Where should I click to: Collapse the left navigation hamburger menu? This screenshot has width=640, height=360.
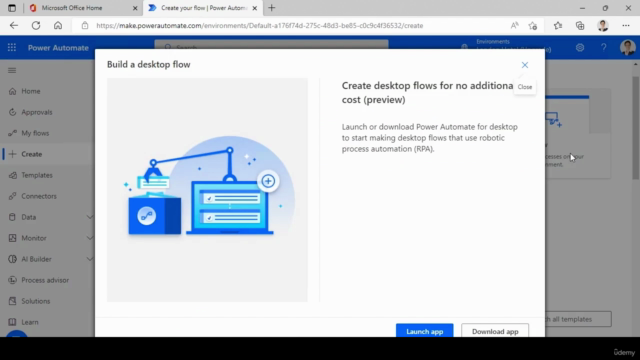point(12,71)
